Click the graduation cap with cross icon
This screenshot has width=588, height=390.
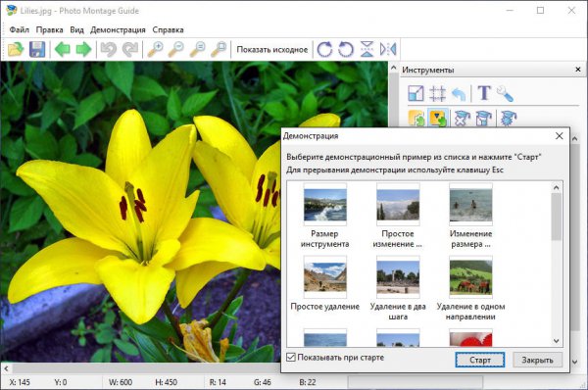(x=463, y=119)
